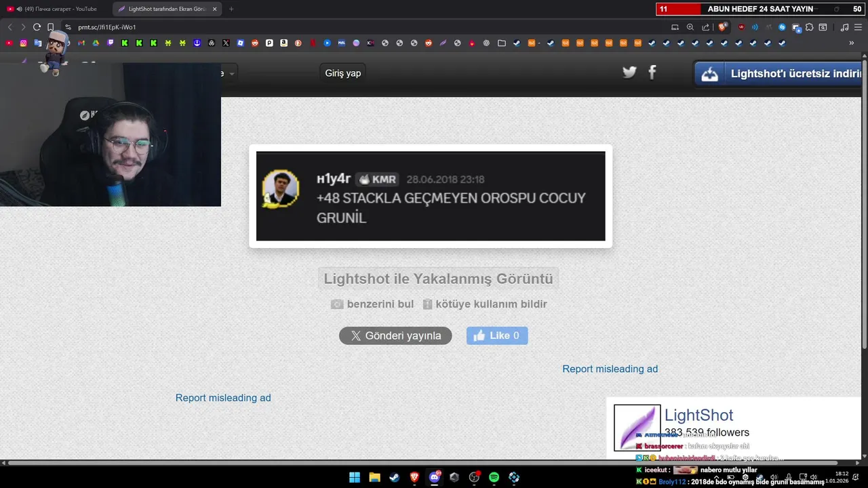The height and width of the screenshot is (488, 868).
Task: Click Report misleading ad link below Like button
Action: [x=610, y=369]
